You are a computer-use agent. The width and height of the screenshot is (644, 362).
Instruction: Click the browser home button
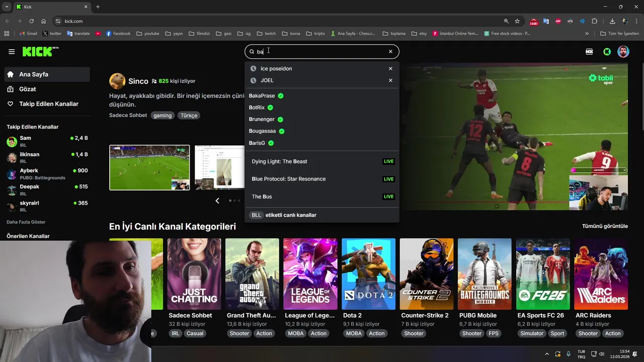click(44, 21)
